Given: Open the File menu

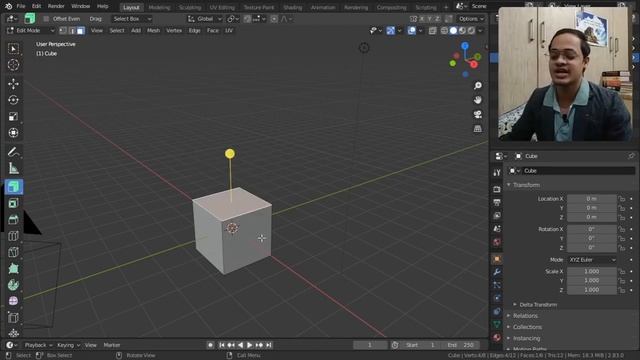Looking at the screenshot, I should [x=21, y=6].
